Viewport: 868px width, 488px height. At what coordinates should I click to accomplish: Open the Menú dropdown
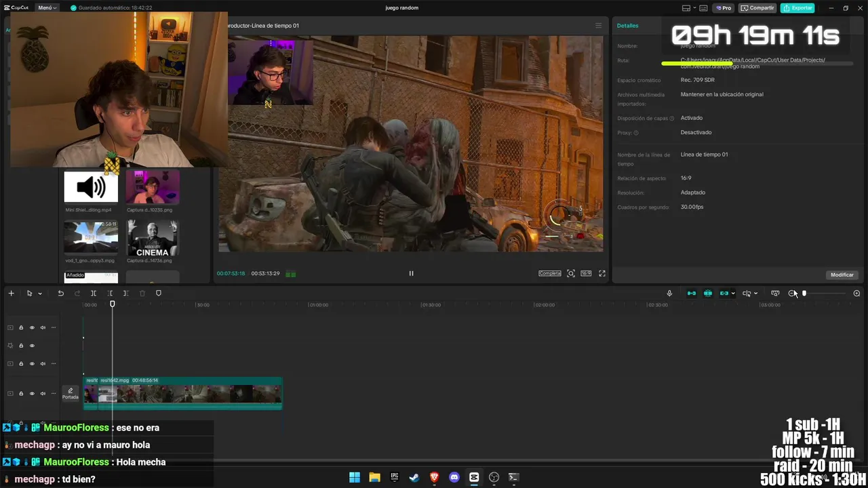tap(47, 7)
